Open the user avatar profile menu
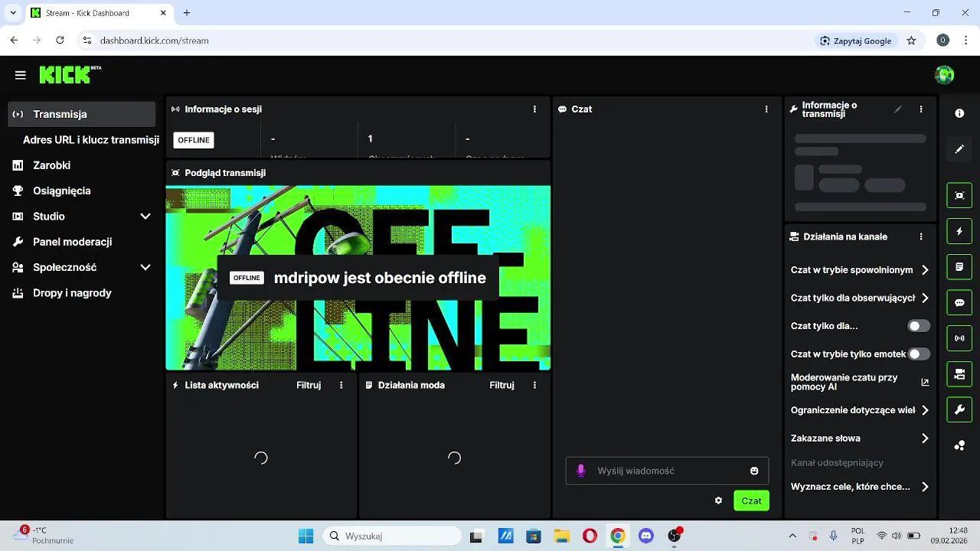The width and height of the screenshot is (980, 551). click(944, 75)
